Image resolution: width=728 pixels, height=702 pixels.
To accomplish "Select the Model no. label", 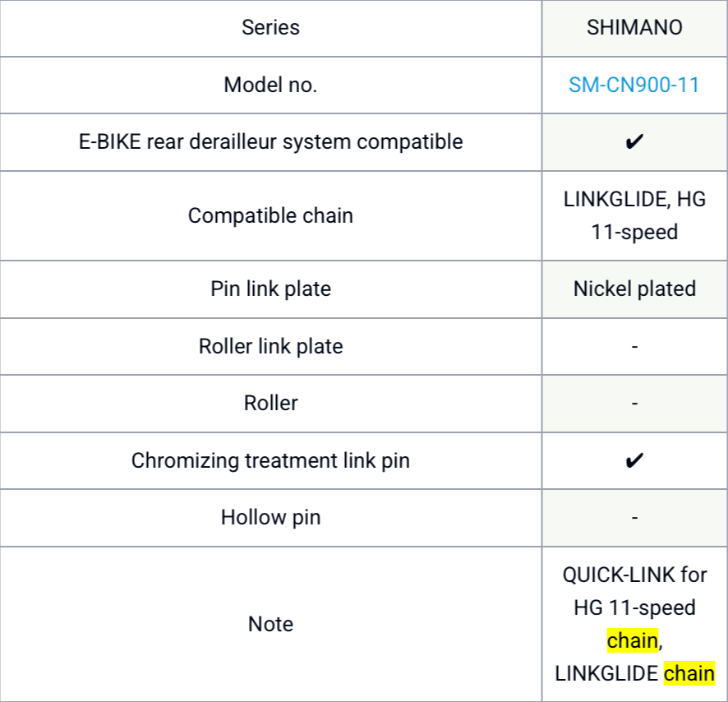I will click(x=270, y=85).
